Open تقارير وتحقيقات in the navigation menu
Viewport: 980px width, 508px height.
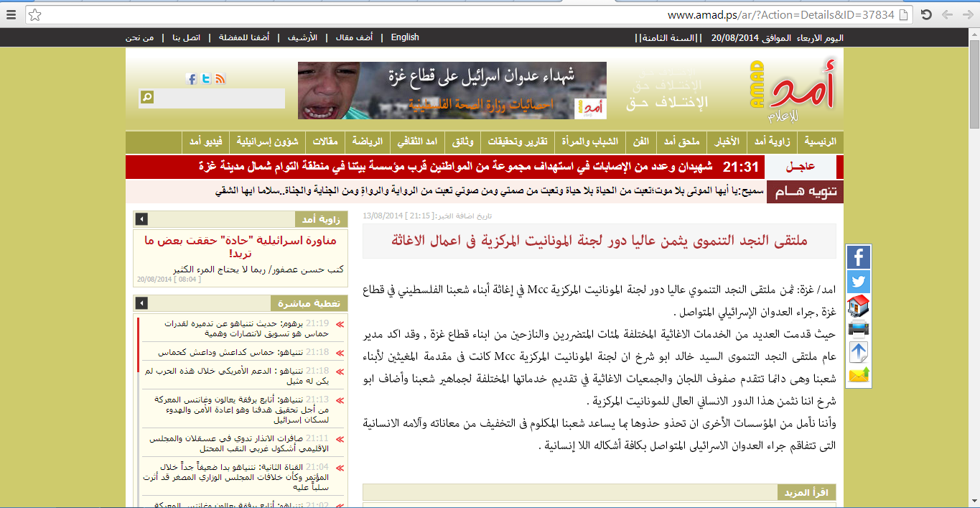[x=518, y=142]
